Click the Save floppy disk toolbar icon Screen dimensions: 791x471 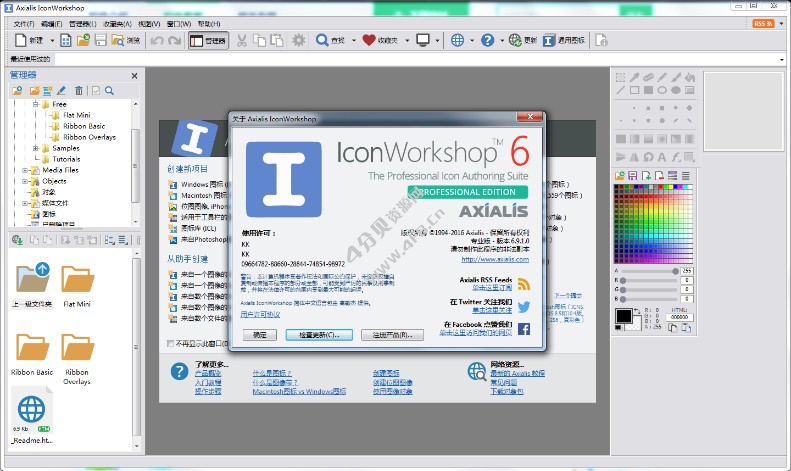[100, 40]
